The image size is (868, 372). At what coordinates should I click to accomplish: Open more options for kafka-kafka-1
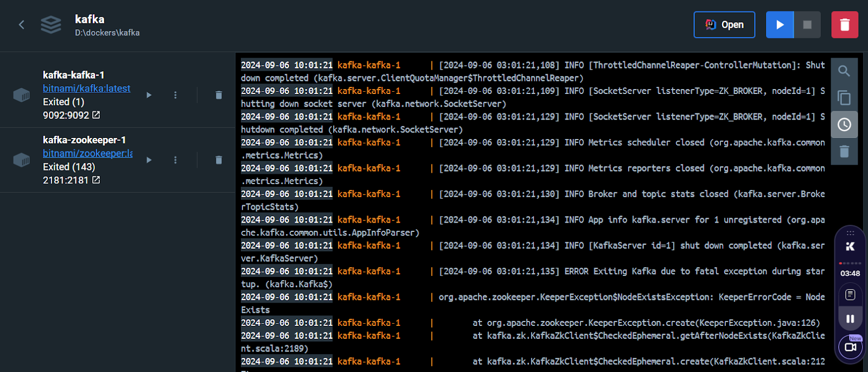(x=175, y=95)
